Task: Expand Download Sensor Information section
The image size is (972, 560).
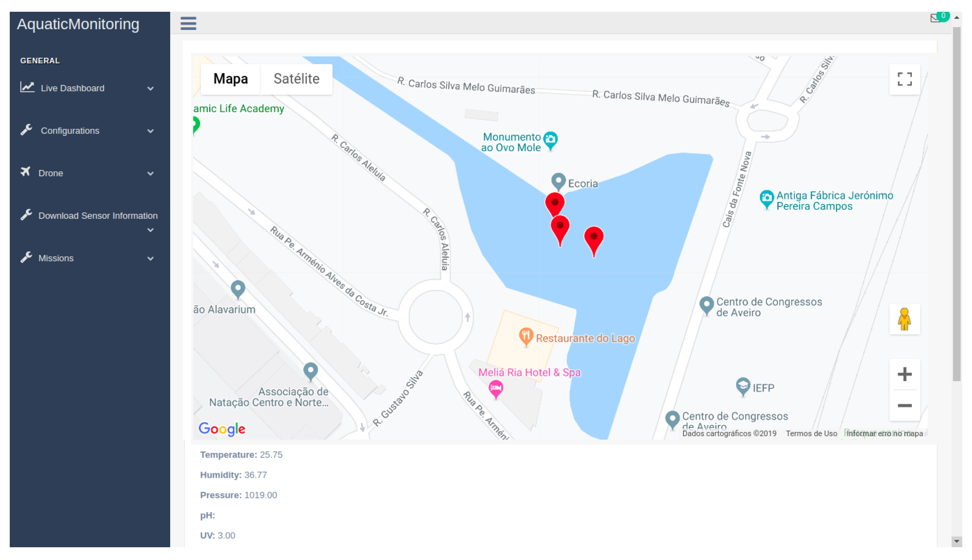Action: pos(98,216)
